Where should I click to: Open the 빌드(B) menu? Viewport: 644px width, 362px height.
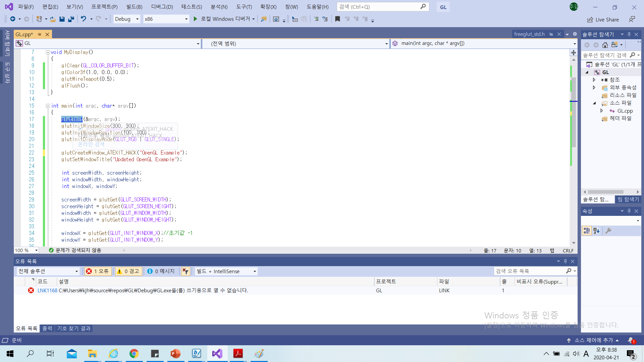[x=134, y=7]
